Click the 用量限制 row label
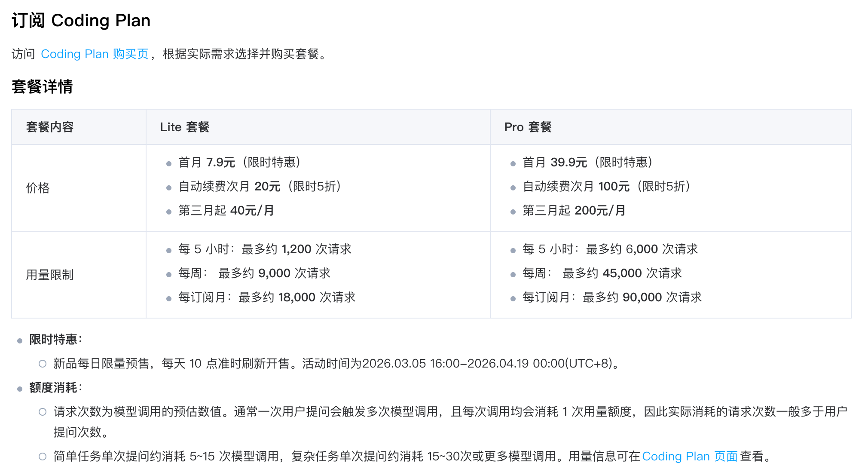 tap(50, 275)
